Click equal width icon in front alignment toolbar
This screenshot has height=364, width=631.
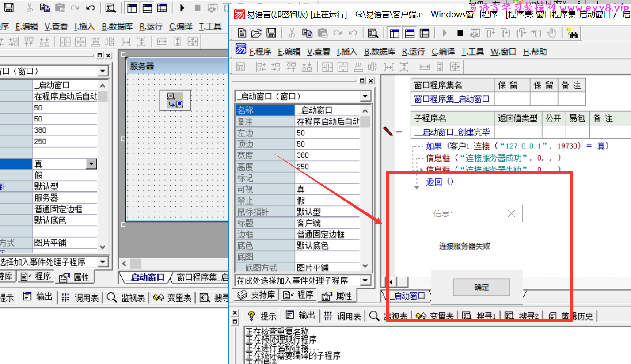[424, 67]
